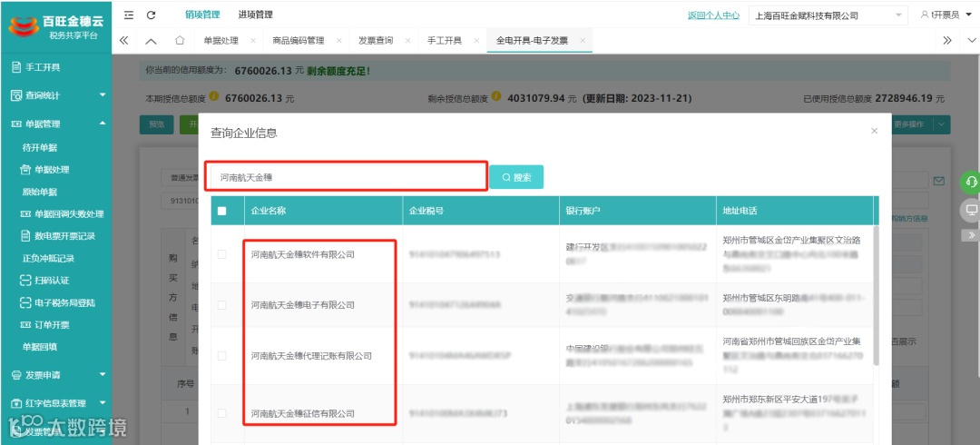Switch to the 单据处理 tab

[220, 41]
